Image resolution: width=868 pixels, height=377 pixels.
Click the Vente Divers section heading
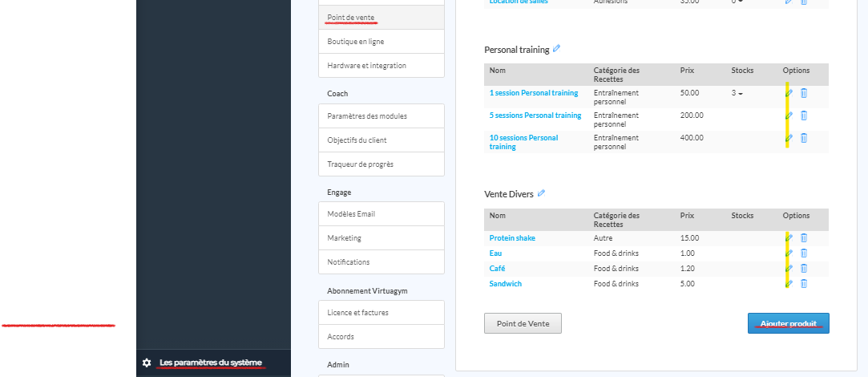(509, 195)
